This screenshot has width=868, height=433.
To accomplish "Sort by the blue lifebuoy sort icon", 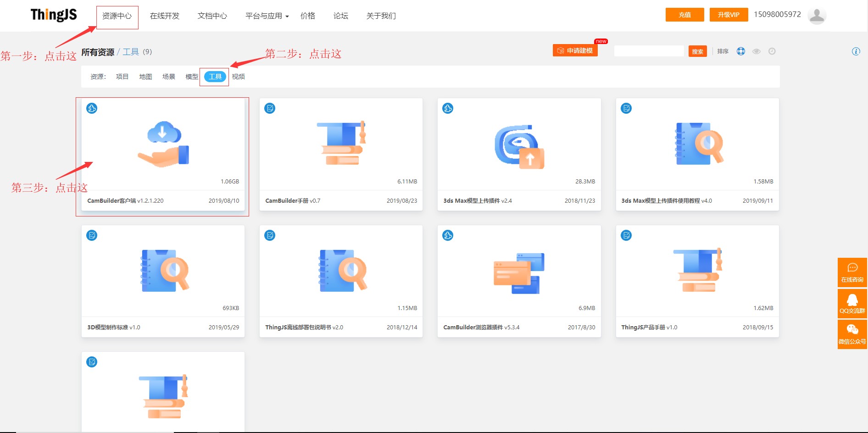I will pos(741,51).
